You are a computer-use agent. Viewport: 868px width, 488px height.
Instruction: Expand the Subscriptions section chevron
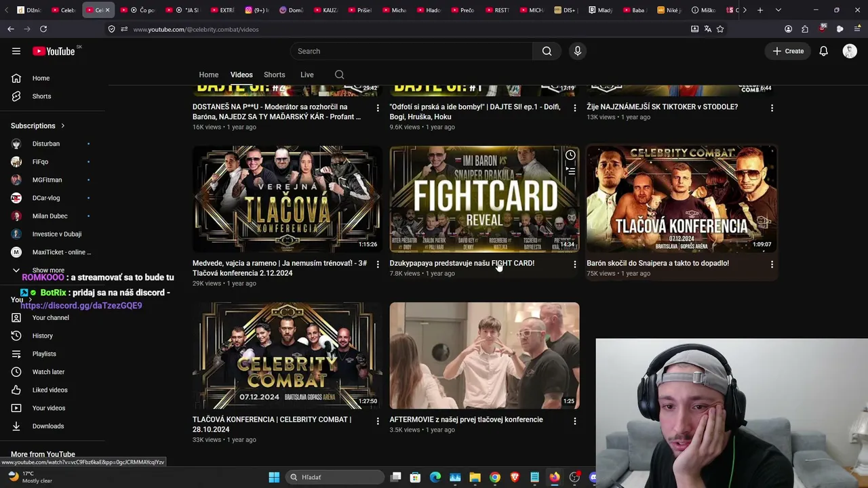[62, 126]
